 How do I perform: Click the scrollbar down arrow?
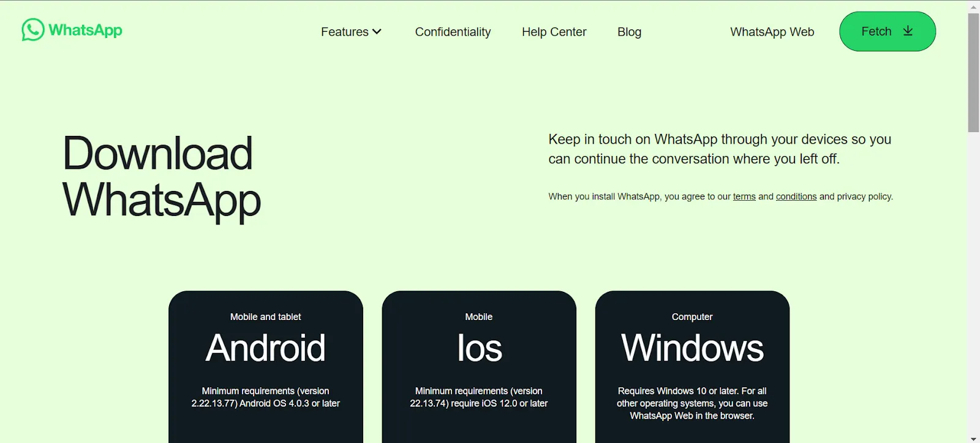pyautogui.click(x=973, y=438)
